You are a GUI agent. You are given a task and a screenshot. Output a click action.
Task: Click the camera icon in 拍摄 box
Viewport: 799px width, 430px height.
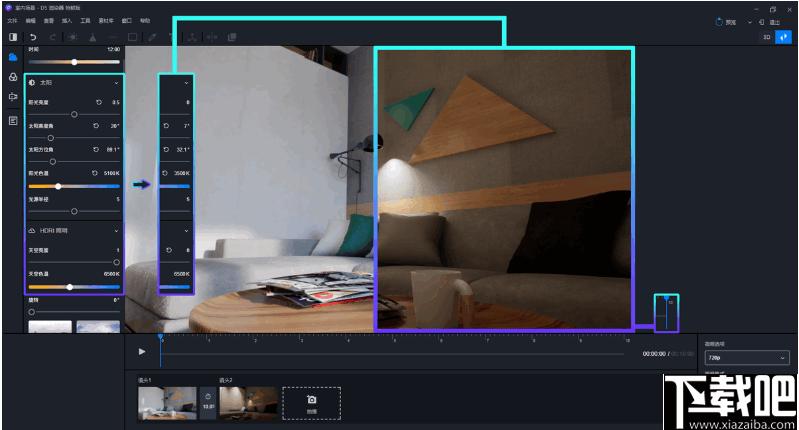tap(311, 400)
